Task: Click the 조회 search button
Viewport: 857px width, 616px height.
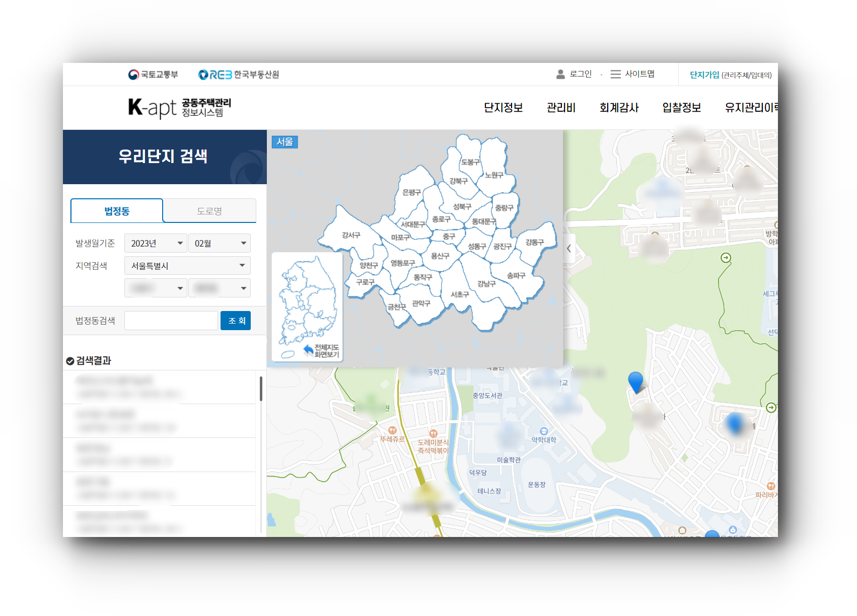Action: coord(236,321)
